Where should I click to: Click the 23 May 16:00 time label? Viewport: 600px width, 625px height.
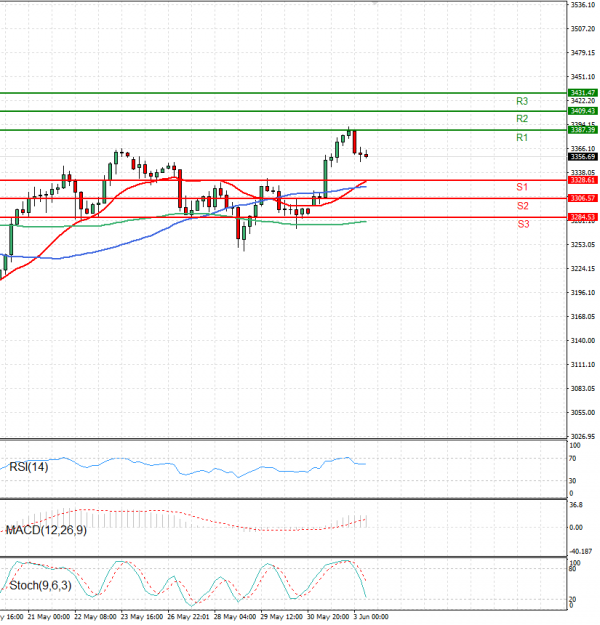coord(142,617)
